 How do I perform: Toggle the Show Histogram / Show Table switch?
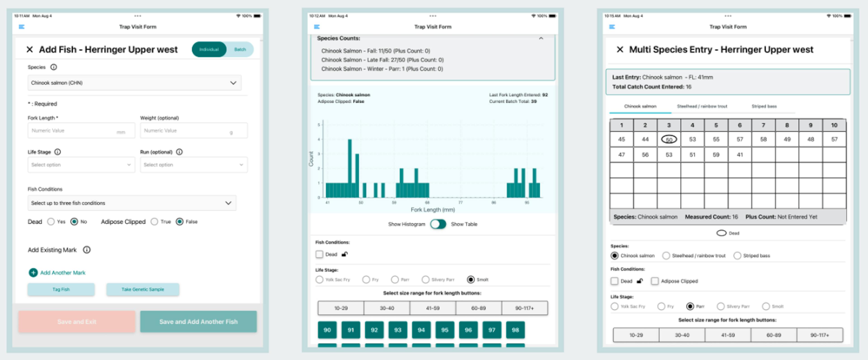click(x=438, y=224)
